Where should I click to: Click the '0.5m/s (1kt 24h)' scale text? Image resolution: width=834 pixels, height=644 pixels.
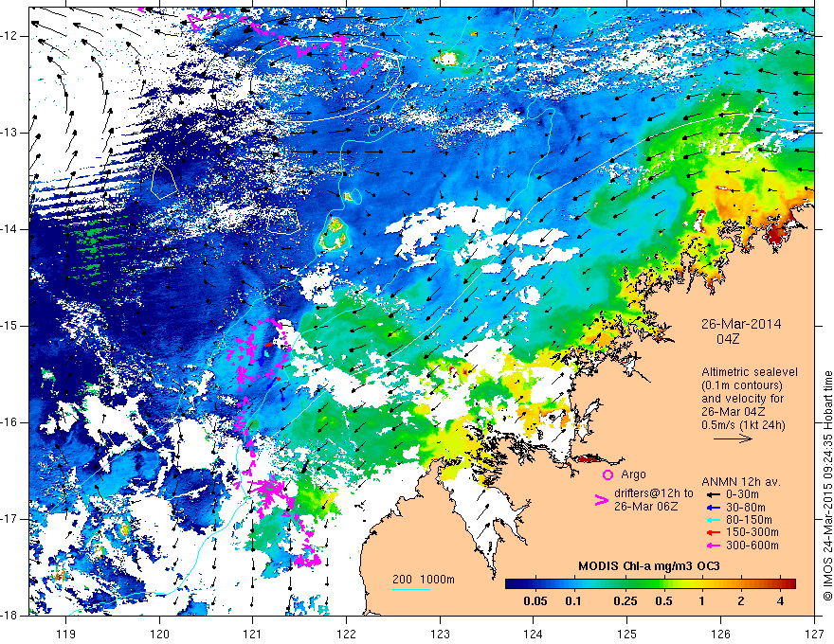tap(743, 424)
